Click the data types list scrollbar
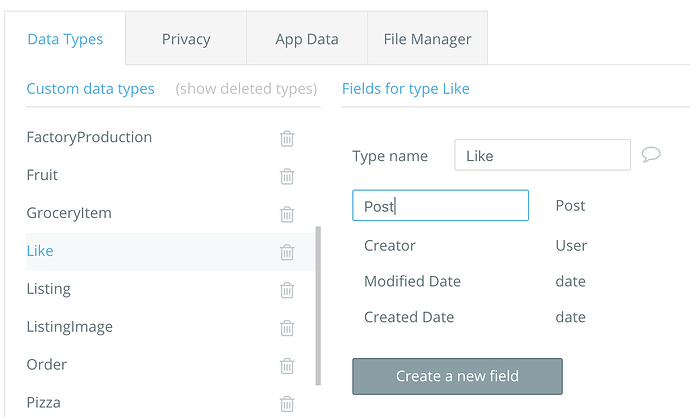 click(318, 305)
